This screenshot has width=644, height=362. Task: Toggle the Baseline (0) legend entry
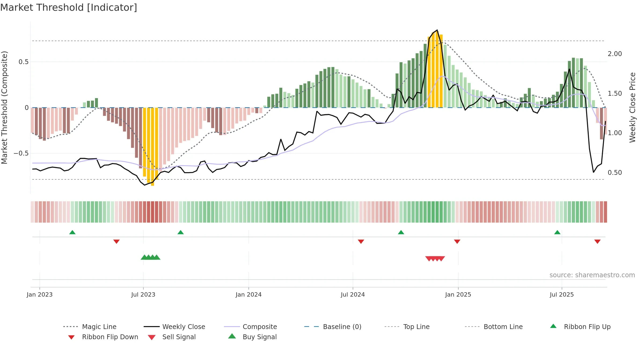(x=333, y=327)
